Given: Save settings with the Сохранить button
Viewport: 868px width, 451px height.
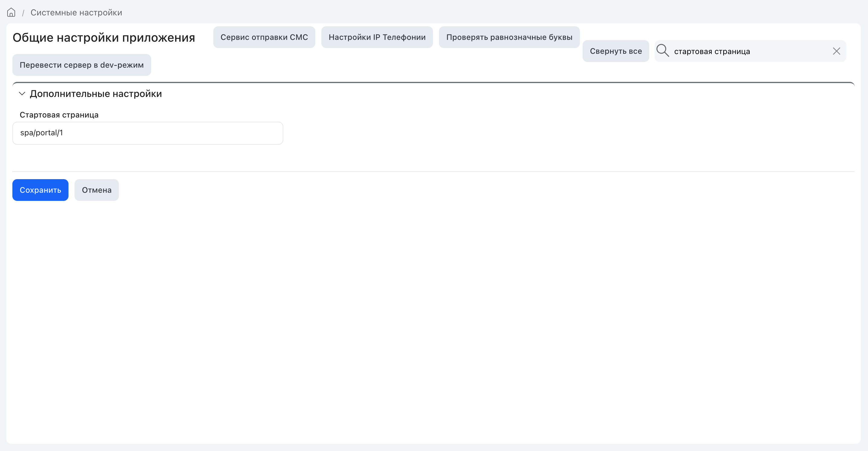Looking at the screenshot, I should (40, 190).
